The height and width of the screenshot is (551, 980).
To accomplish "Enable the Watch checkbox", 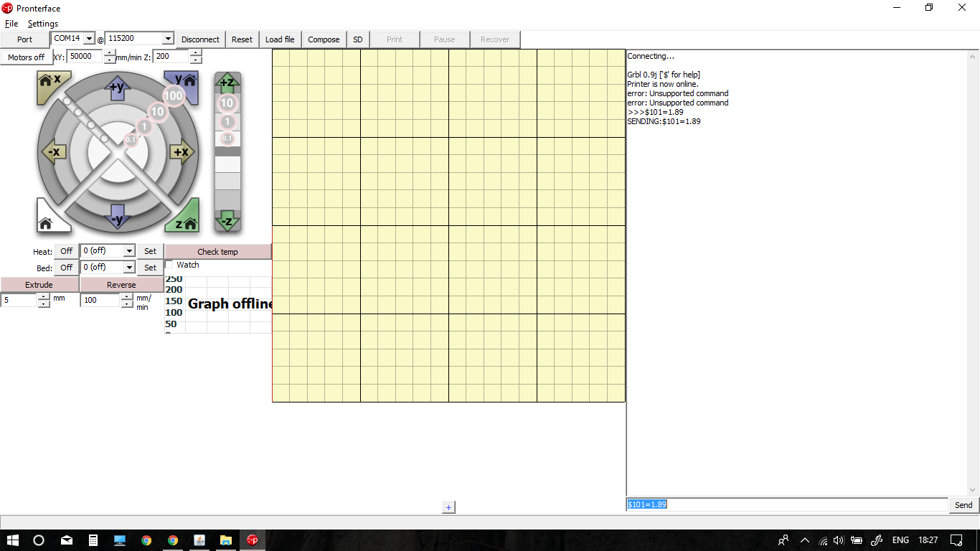I will [170, 265].
